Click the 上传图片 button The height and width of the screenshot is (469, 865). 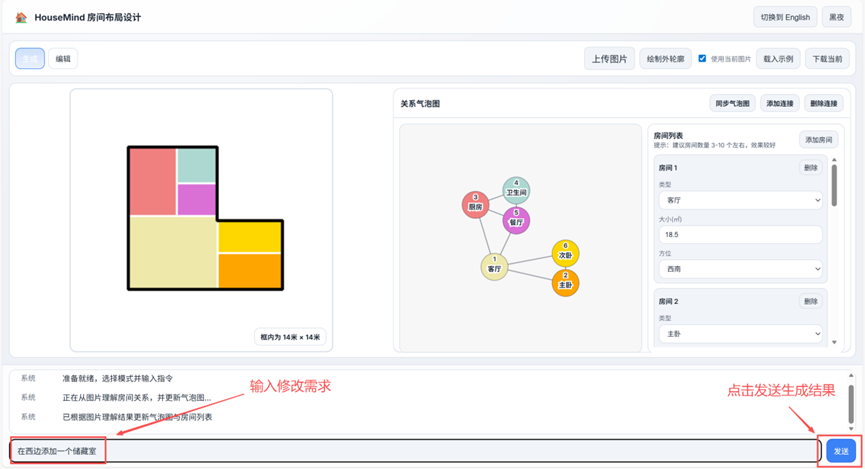pos(609,59)
